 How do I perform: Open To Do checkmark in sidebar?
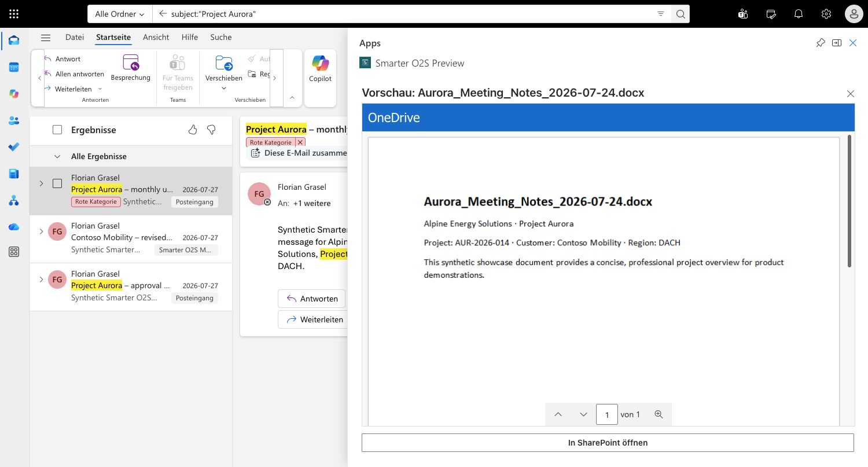tap(14, 147)
